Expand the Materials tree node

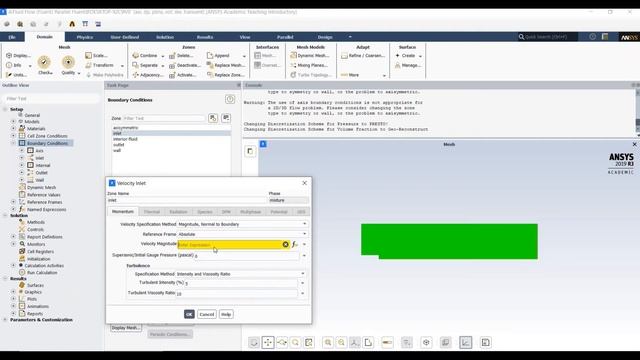coord(13,129)
